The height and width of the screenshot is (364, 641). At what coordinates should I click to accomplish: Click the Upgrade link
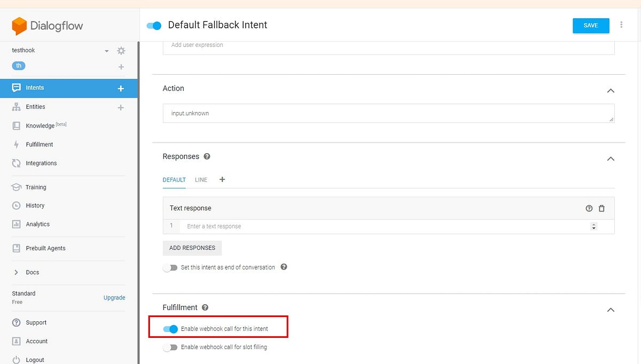pyautogui.click(x=114, y=297)
